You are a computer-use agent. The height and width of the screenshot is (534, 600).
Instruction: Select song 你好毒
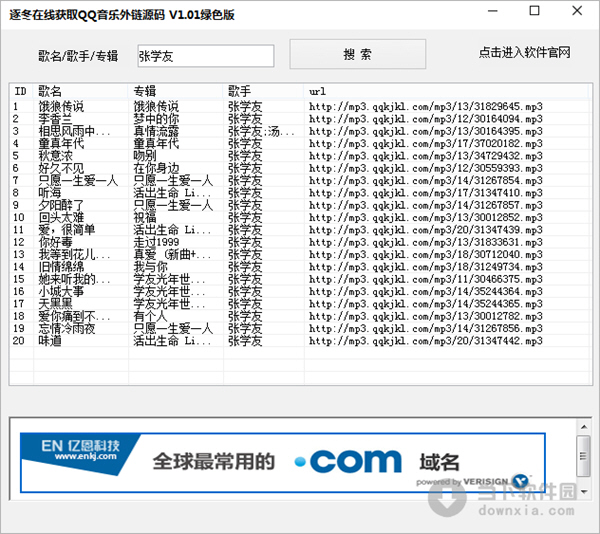pos(55,242)
